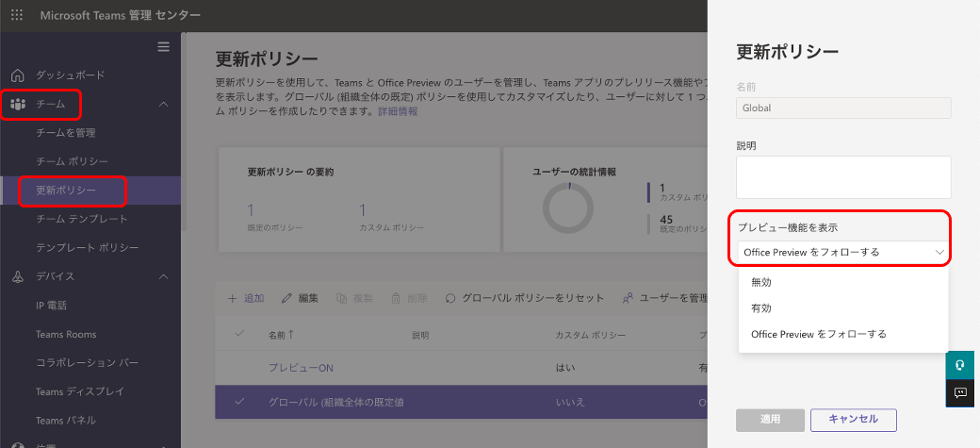
Task: Open チーム テンプレート in the sidebar
Action: click(82, 219)
